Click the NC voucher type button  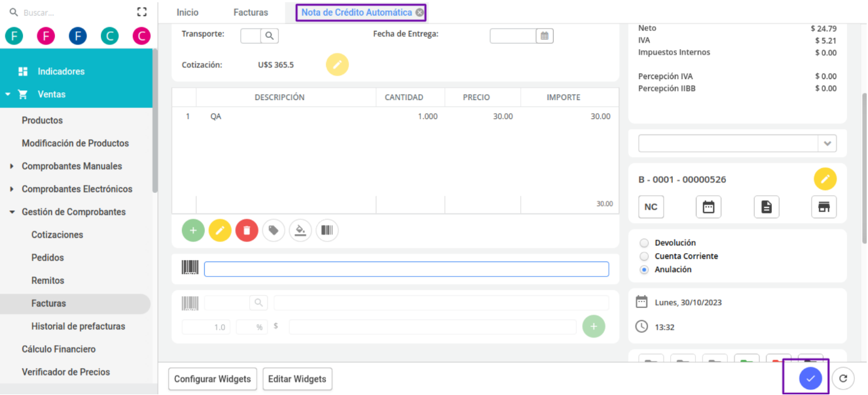click(x=651, y=207)
